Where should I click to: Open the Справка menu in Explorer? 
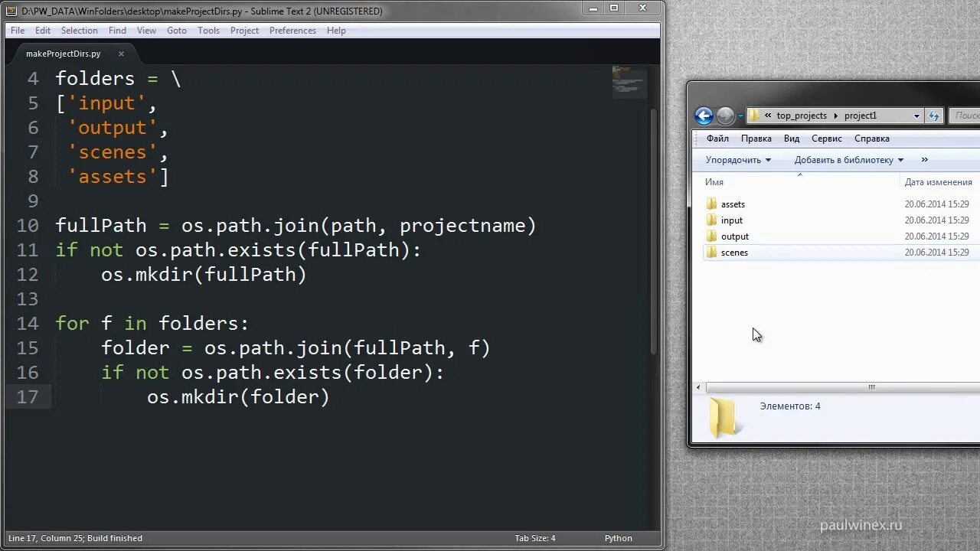tap(872, 139)
